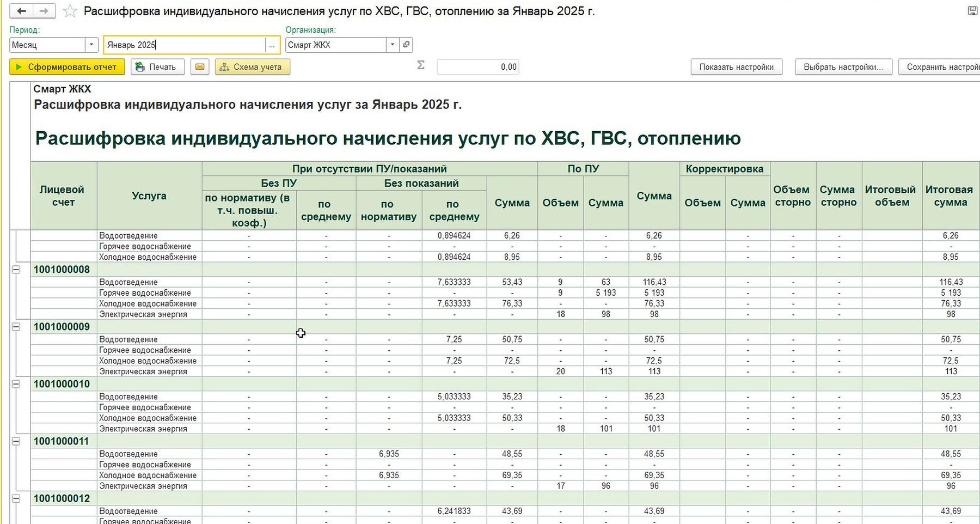This screenshot has width=980, height=524.
Task: Select the Итоговый объем column header
Action: [892, 196]
